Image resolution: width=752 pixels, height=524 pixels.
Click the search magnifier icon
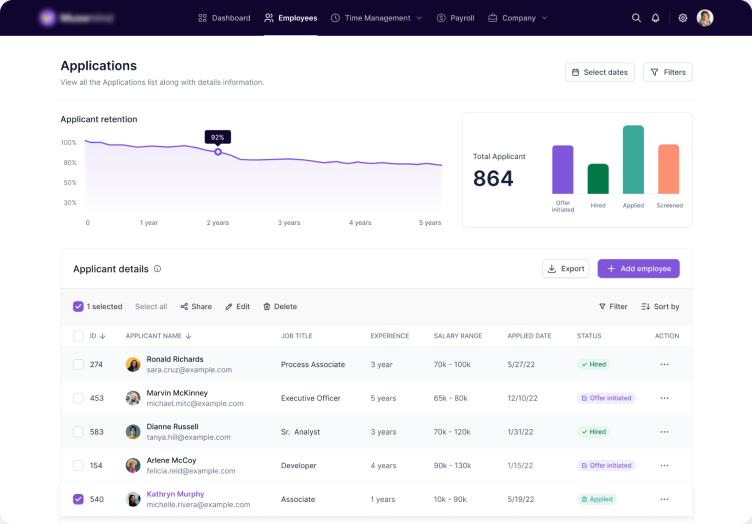(637, 18)
